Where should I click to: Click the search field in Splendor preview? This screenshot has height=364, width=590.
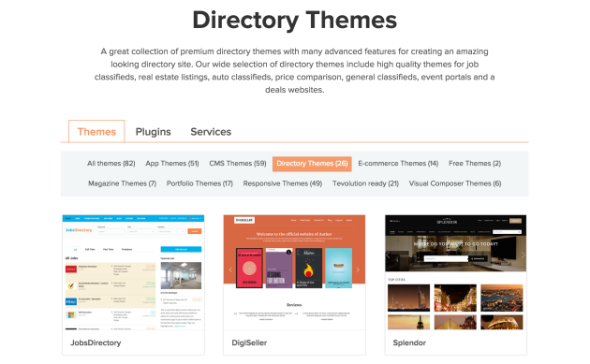click(446, 258)
